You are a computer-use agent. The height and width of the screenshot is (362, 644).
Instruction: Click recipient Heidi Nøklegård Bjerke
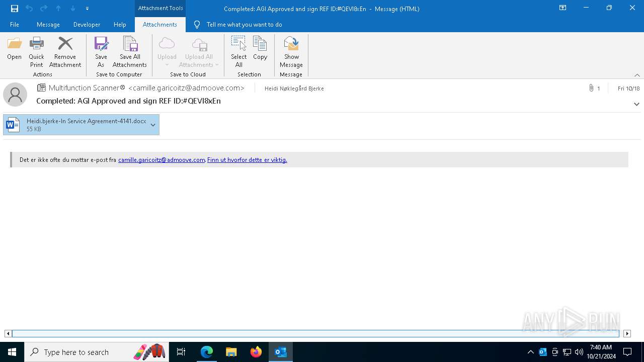click(294, 88)
